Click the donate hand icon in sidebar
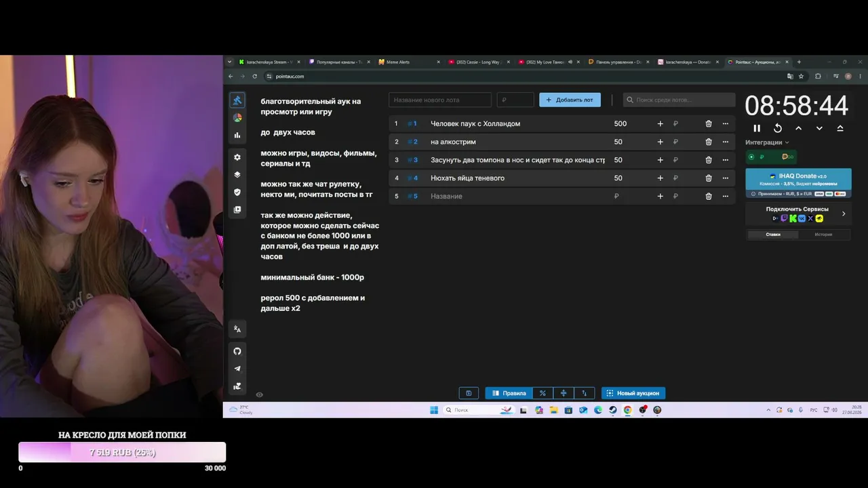The image size is (868, 488). point(237,386)
